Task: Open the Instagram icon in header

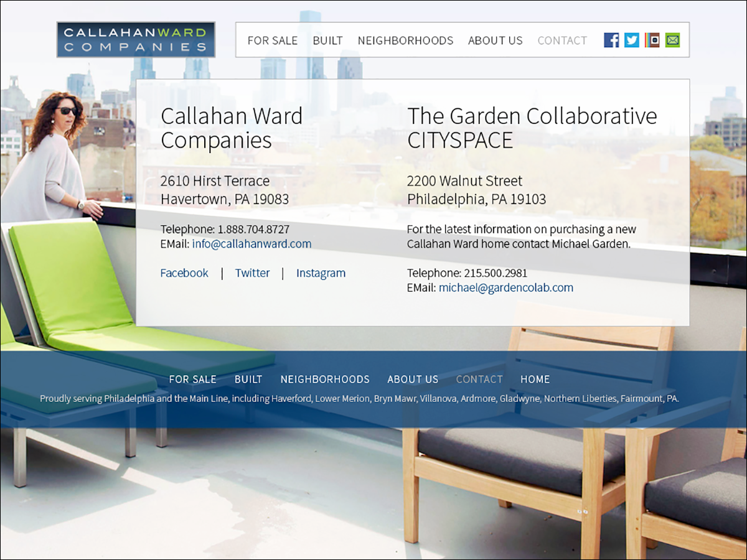Action: coord(652,40)
